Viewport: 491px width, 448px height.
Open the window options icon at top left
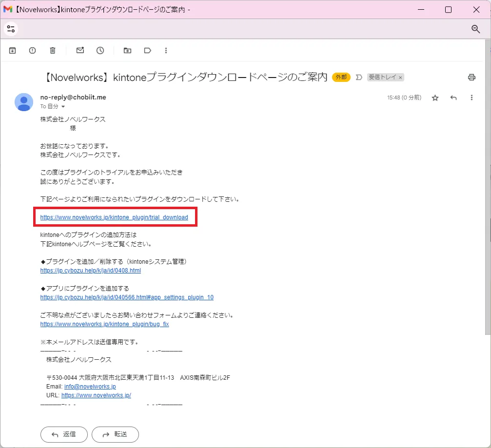point(11,29)
